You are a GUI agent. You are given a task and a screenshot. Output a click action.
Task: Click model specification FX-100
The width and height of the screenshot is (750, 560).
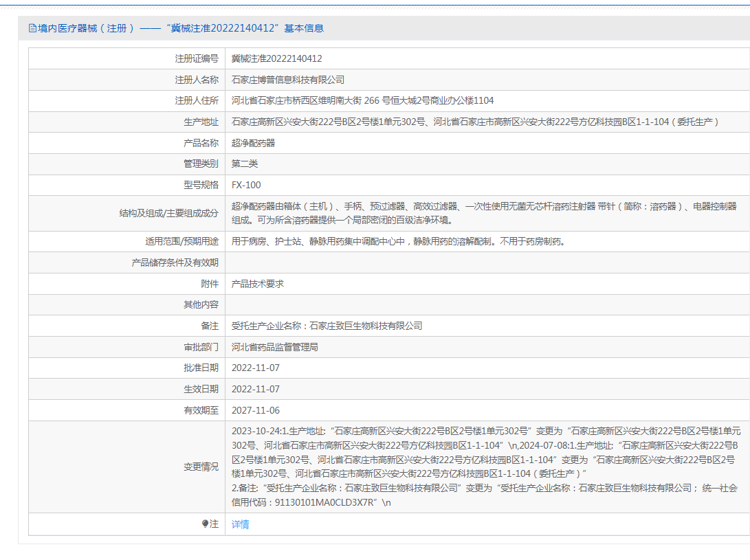pyautogui.click(x=246, y=185)
